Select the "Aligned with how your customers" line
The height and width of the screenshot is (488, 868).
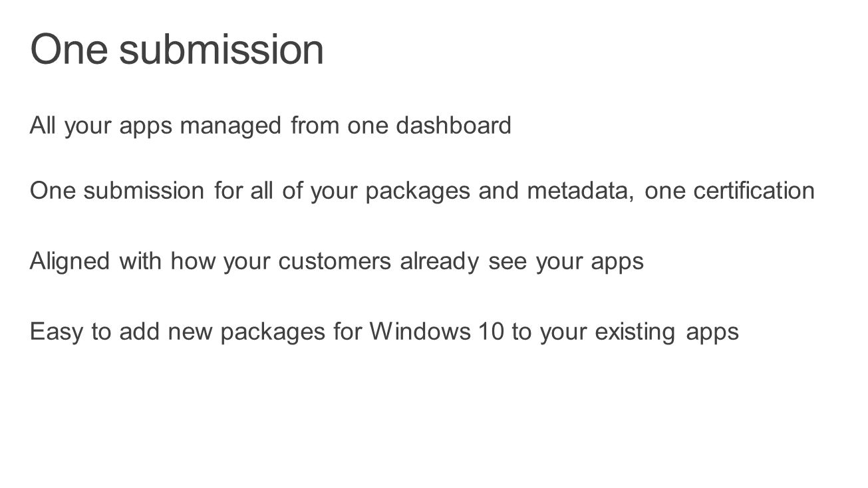pyautogui.click(x=337, y=262)
